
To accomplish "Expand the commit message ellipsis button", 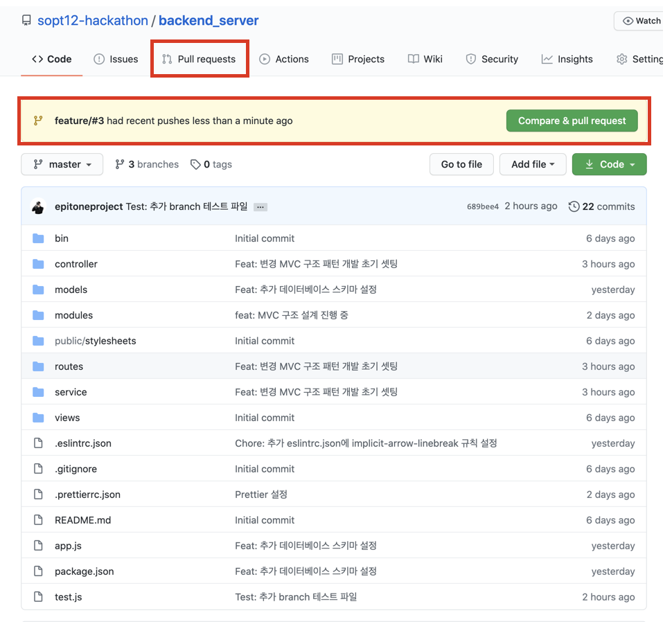I will coord(260,207).
